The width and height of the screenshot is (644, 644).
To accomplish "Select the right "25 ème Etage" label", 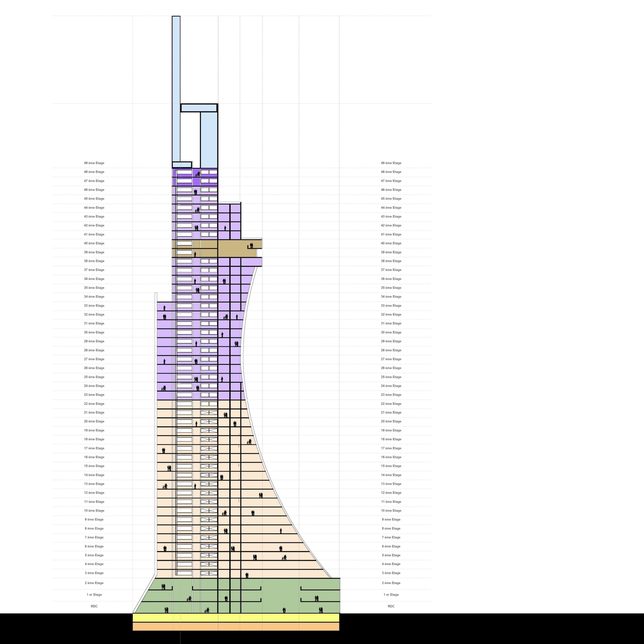I will pyautogui.click(x=391, y=377).
